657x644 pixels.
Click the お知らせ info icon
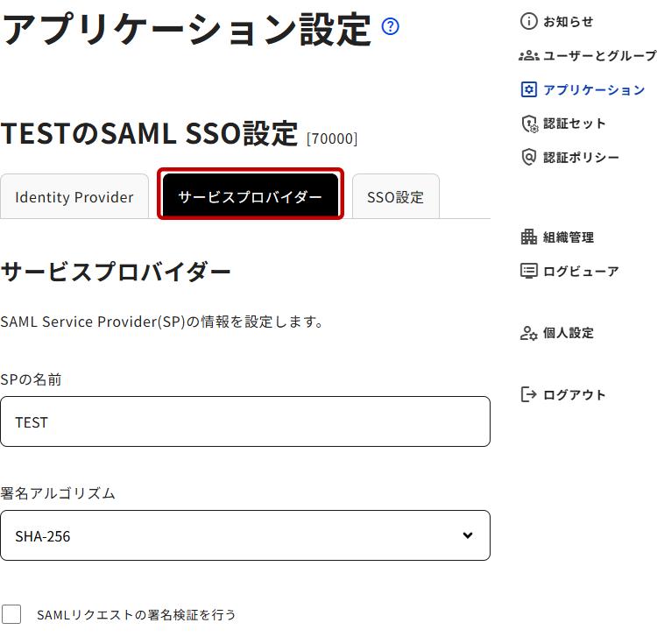click(x=528, y=21)
